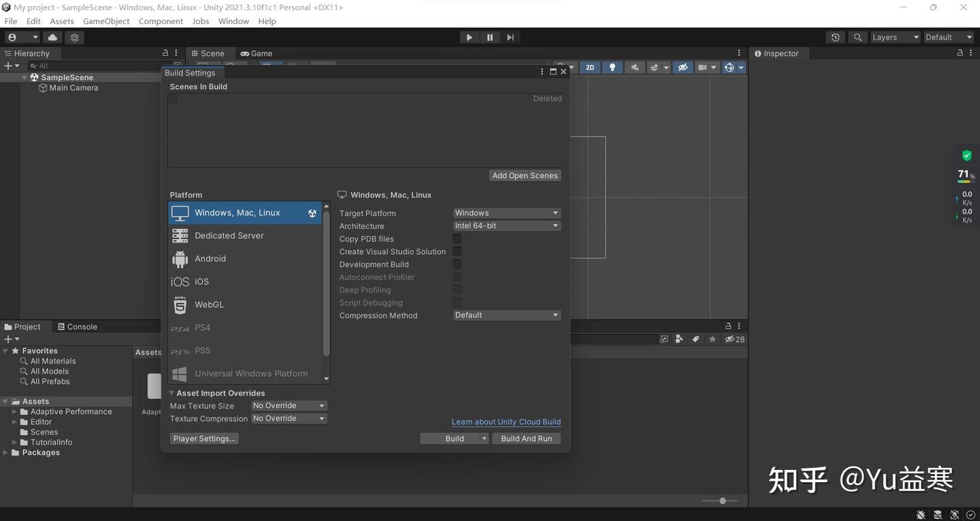Viewport: 980px width, 521px height.
Task: Toggle audio mute icon in Scene toolbar
Action: click(634, 67)
